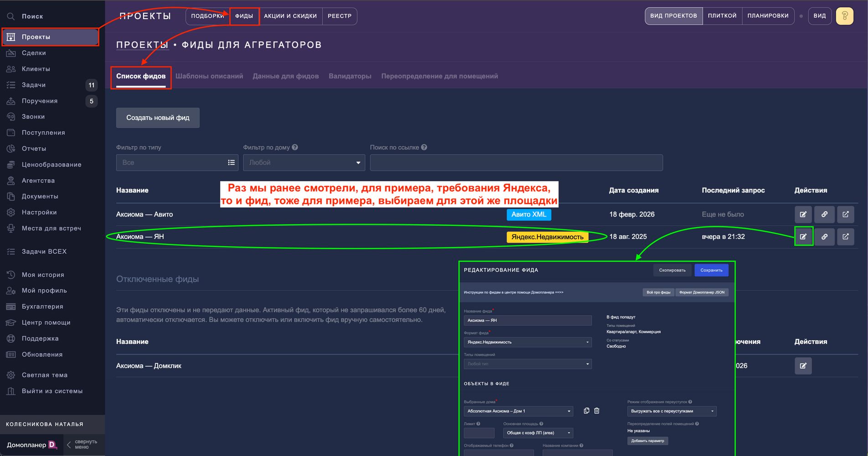Open the Фильтр по типу dropdown

(x=177, y=163)
